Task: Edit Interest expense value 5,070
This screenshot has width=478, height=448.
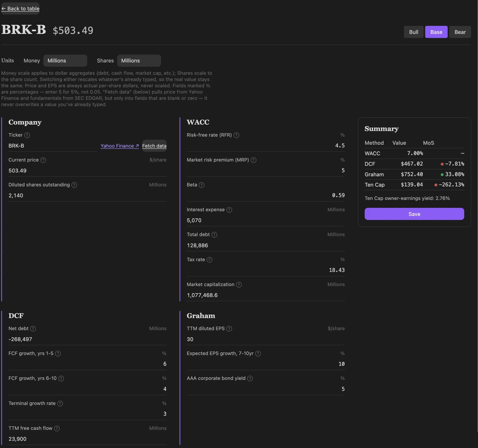Action: 266,220
